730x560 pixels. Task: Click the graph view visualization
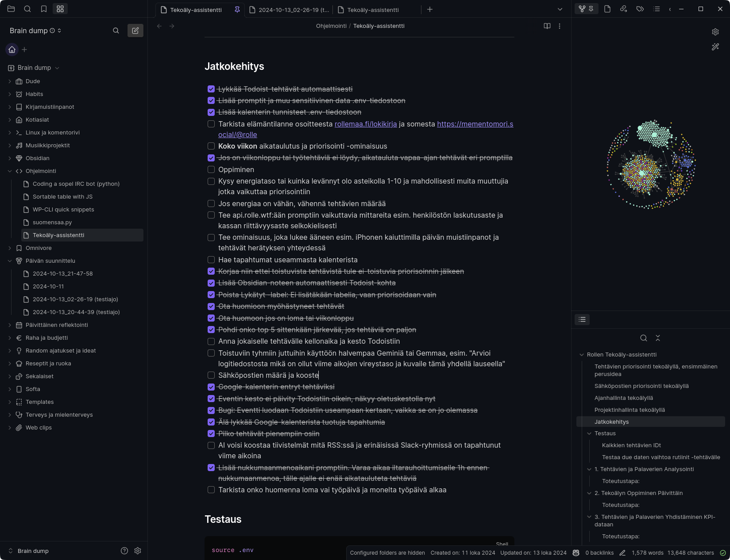coord(651,165)
